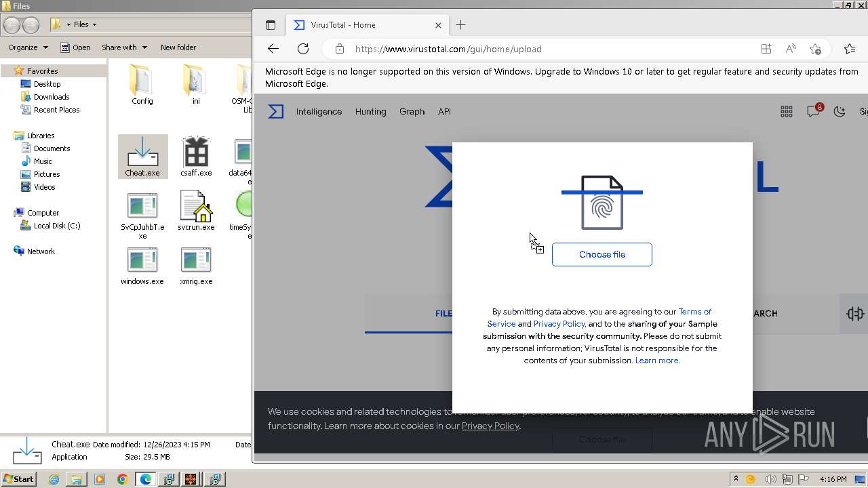This screenshot has width=868, height=488.
Task: Select the ini folder
Action: [196, 84]
